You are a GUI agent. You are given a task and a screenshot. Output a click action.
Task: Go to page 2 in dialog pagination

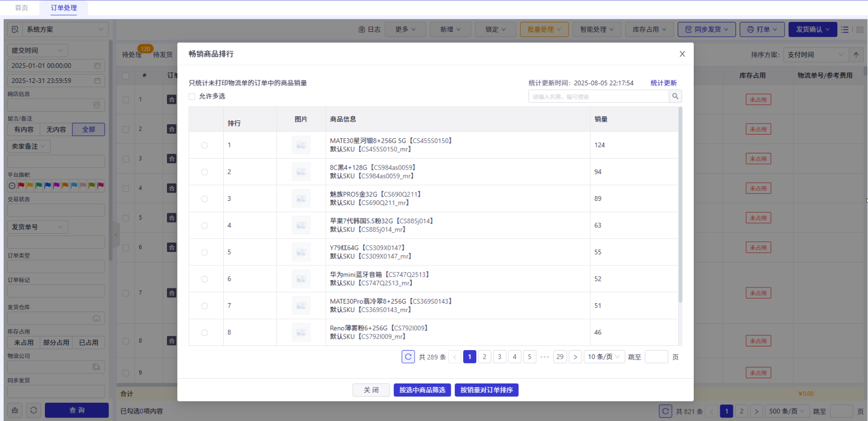[485, 357]
